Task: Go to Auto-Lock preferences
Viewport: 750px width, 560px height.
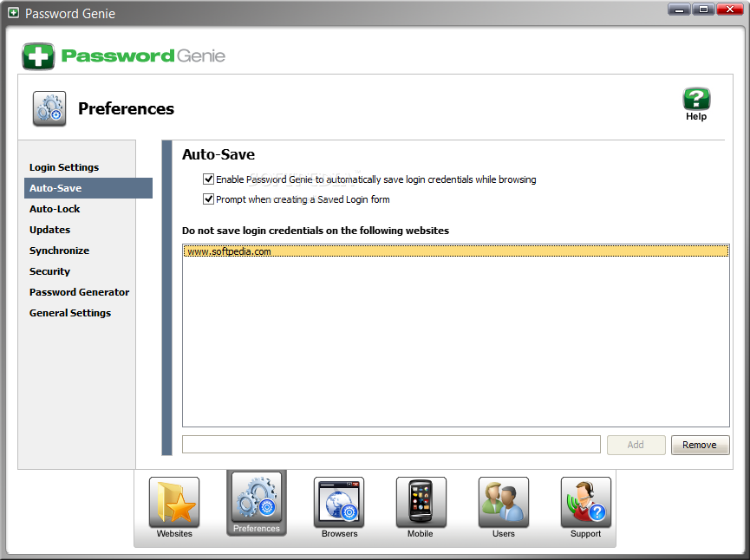Action: 55,209
